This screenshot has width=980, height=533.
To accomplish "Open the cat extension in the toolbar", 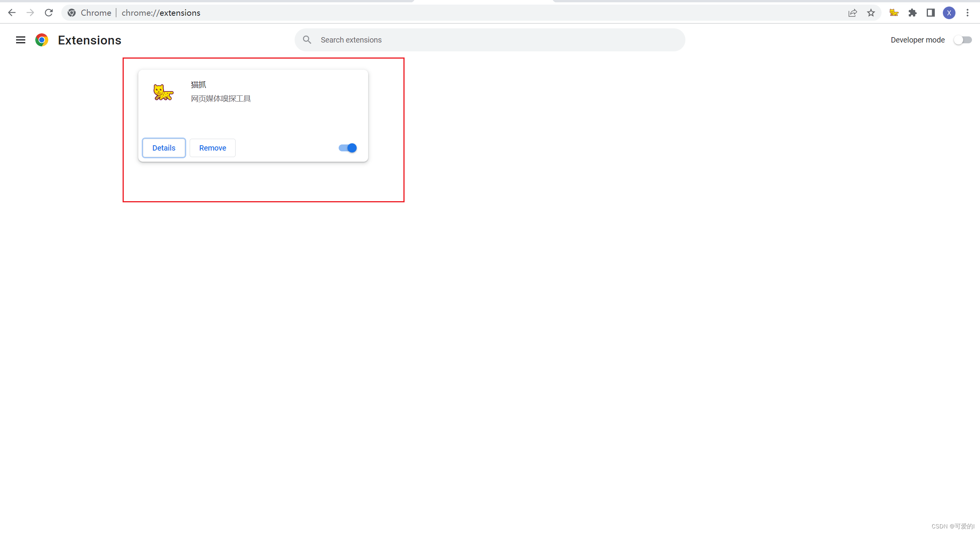I will coord(894,13).
